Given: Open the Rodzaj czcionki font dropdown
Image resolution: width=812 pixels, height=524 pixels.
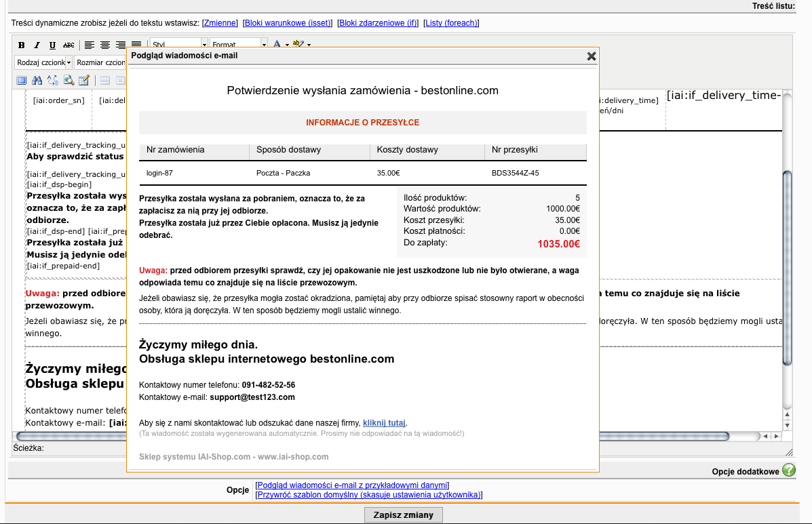Looking at the screenshot, I should click(43, 62).
